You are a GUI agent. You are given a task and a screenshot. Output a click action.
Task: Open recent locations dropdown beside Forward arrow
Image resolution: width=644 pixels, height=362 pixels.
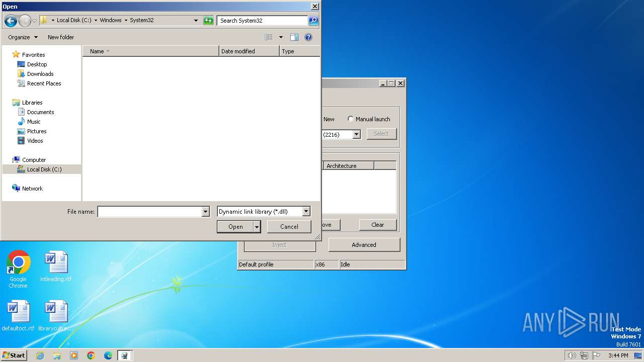[x=34, y=21]
